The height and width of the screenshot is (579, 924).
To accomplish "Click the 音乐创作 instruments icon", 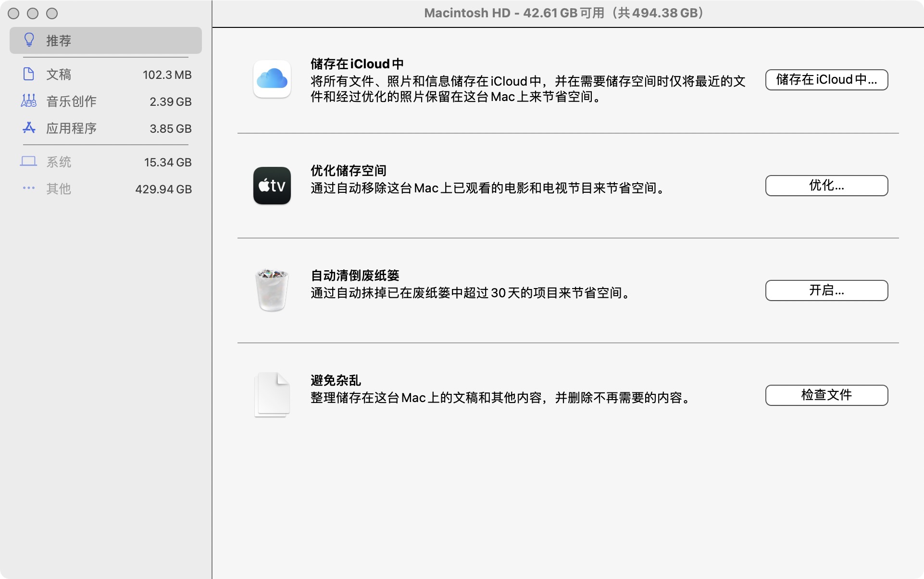I will (x=29, y=101).
